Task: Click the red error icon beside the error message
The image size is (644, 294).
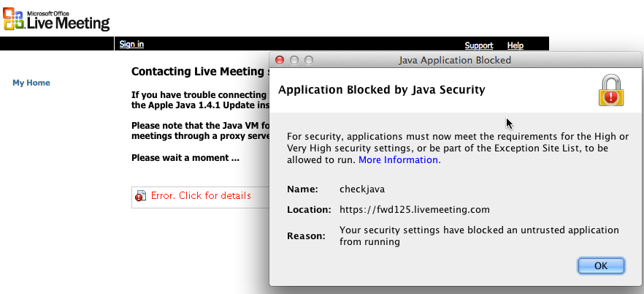Action: [x=140, y=196]
